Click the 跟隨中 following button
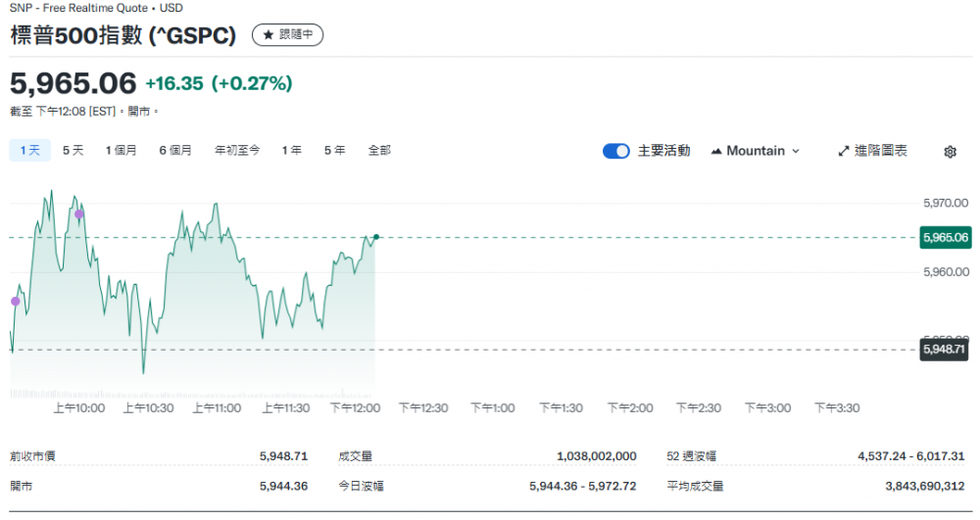Image resolution: width=980 pixels, height=520 pixels. point(287,35)
